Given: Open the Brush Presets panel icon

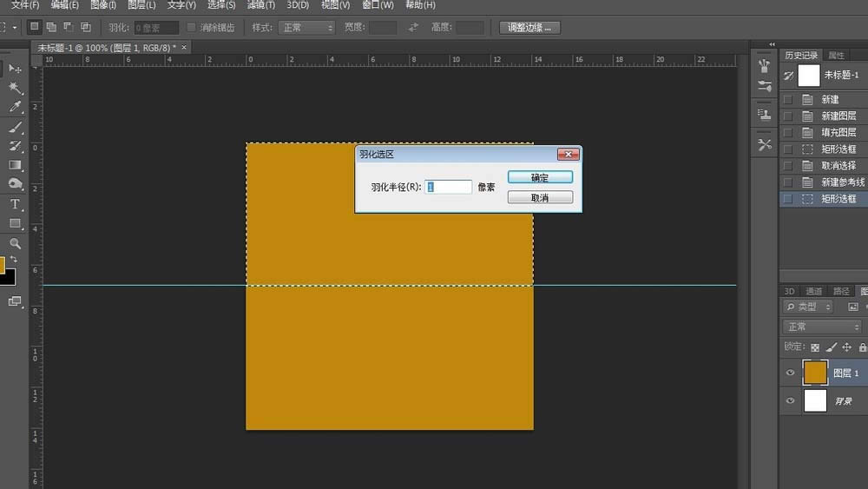Looking at the screenshot, I should pyautogui.click(x=765, y=86).
